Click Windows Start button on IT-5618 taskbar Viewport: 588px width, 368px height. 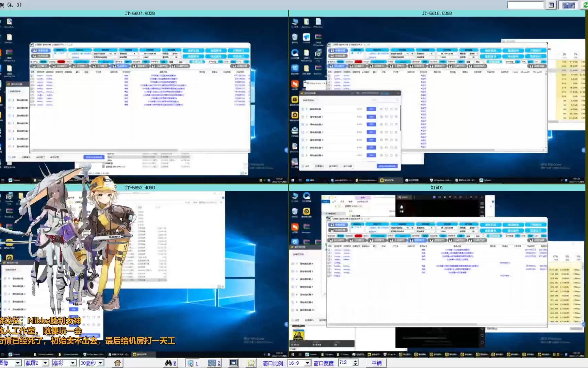pyautogui.click(x=292, y=180)
